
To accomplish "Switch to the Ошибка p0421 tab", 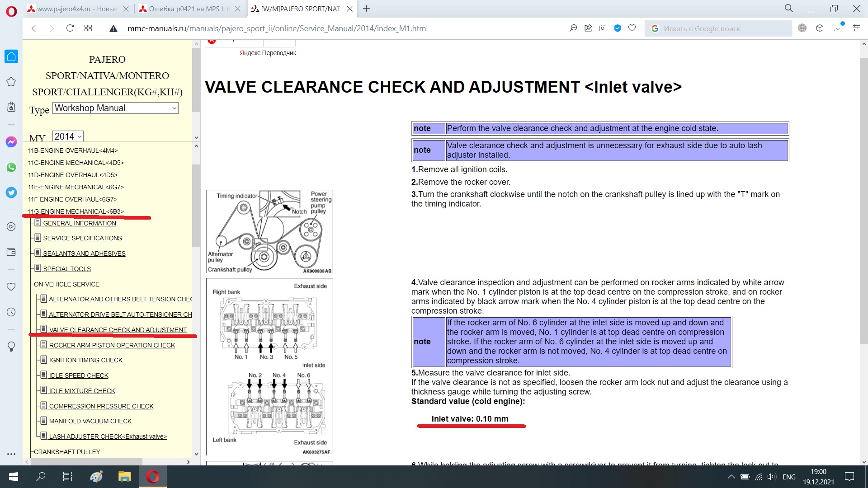I will pyautogui.click(x=189, y=9).
